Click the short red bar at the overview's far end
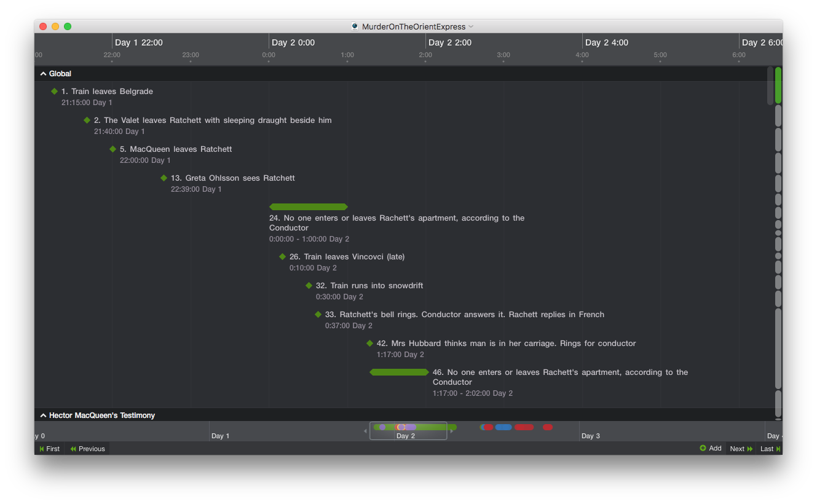The image size is (817, 504). point(548,427)
